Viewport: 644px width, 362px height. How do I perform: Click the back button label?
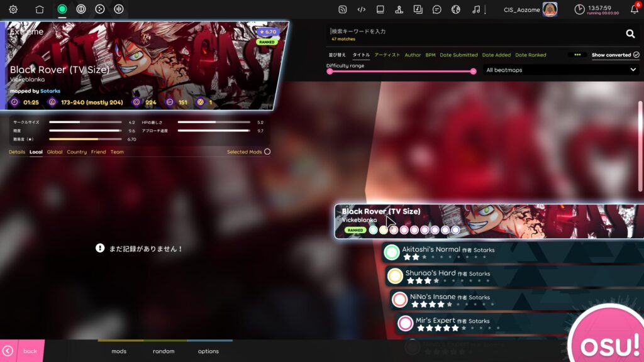tap(30, 351)
